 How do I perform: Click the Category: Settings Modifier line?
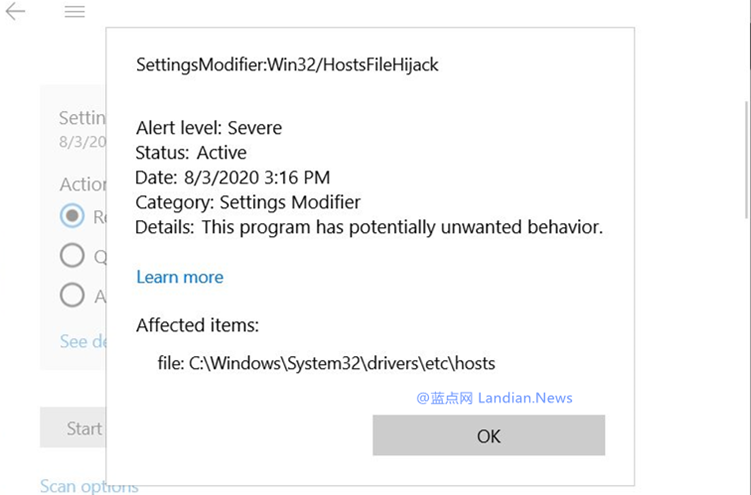tap(248, 202)
